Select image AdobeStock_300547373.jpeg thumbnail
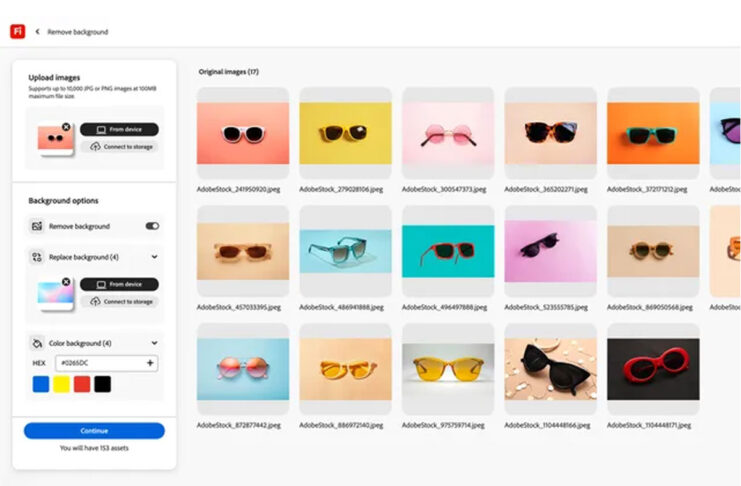The height and width of the screenshot is (486, 741). [448, 133]
